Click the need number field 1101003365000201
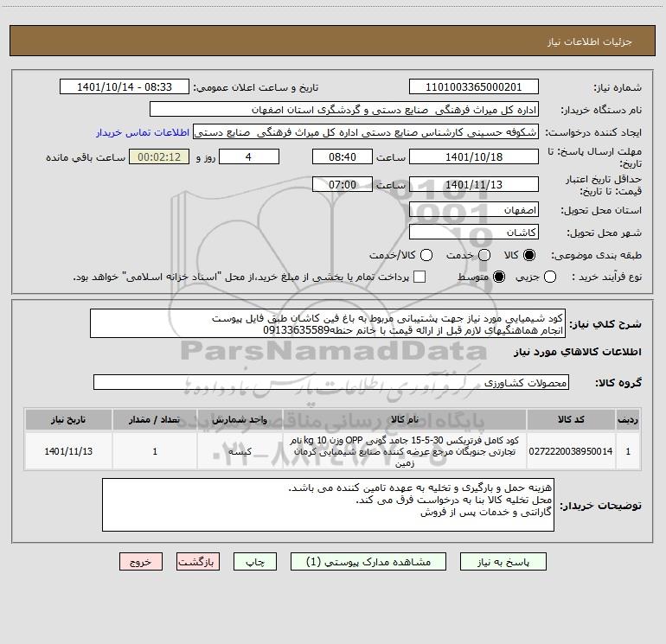 474,87
